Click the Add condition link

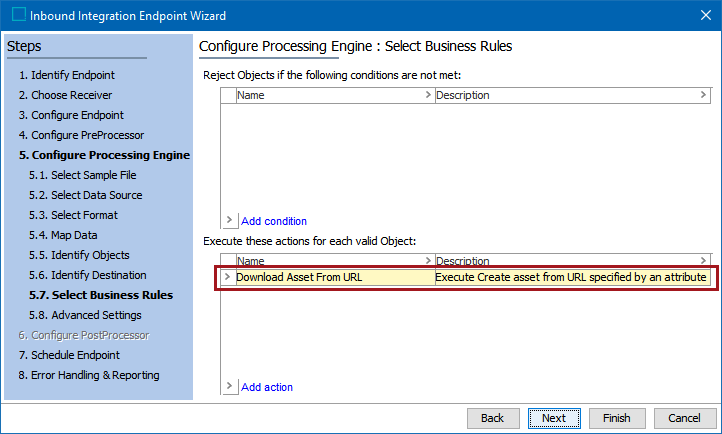(274, 221)
